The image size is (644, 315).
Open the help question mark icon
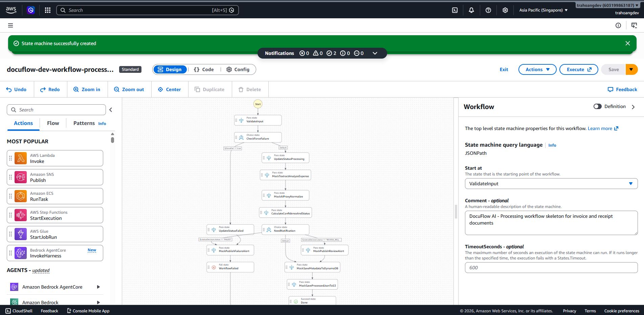pos(488,10)
